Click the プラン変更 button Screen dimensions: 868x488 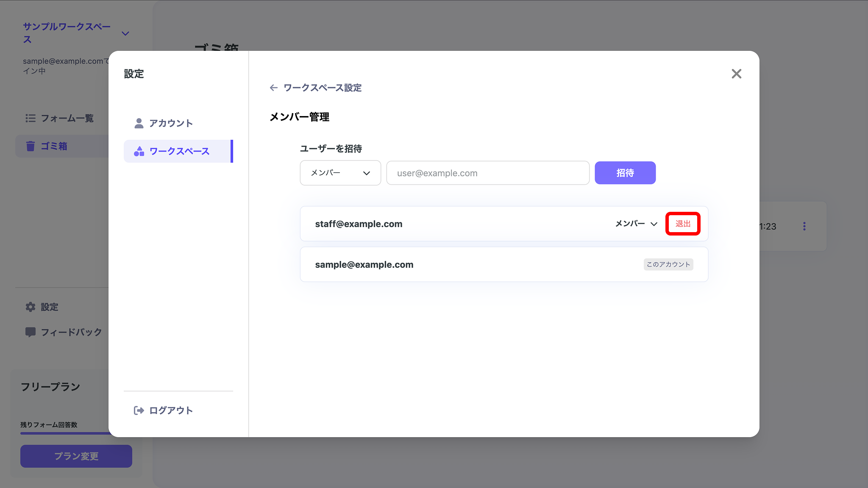pyautogui.click(x=76, y=456)
